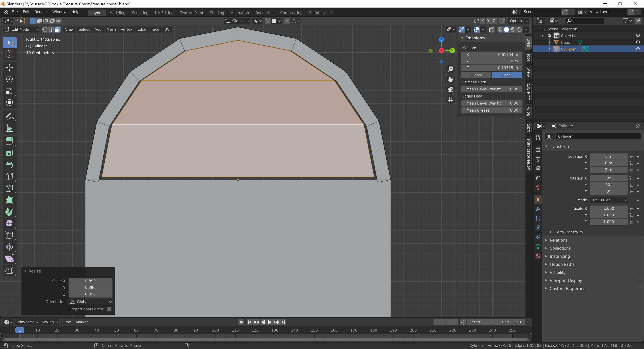The width and height of the screenshot is (644, 349).
Task: Switch to face select mode
Action: (58, 30)
